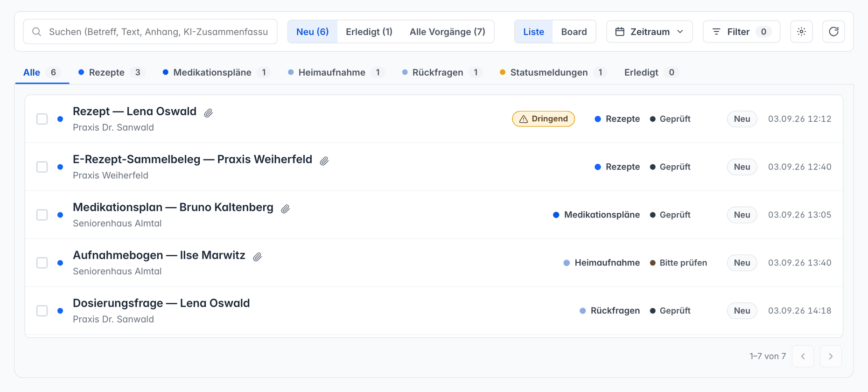868x392 pixels.
Task: Select the Heimaufnahme category tab
Action: click(x=336, y=72)
